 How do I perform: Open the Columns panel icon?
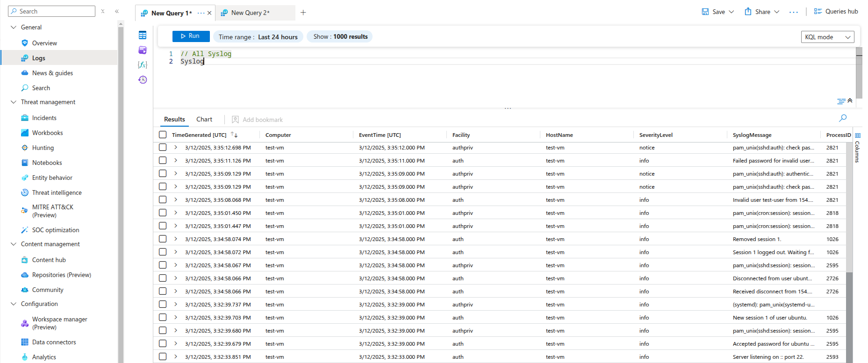[x=858, y=135]
